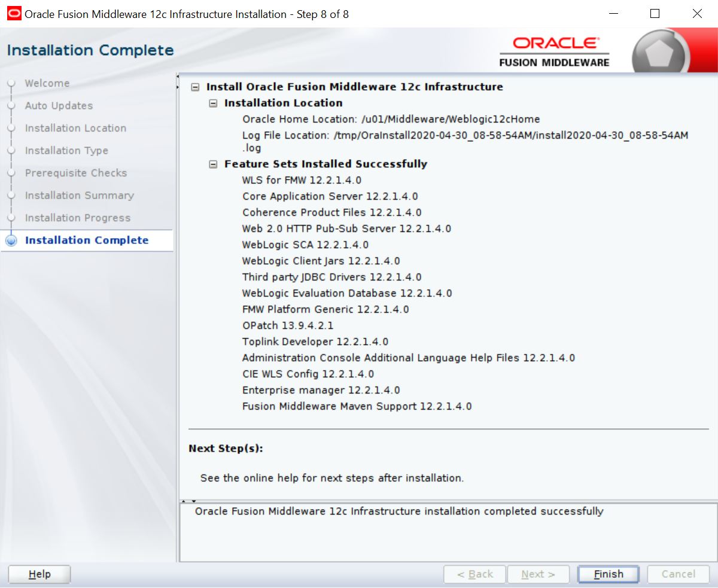Select Core Application Server 12.2.1.4.0 entry

[x=330, y=196]
